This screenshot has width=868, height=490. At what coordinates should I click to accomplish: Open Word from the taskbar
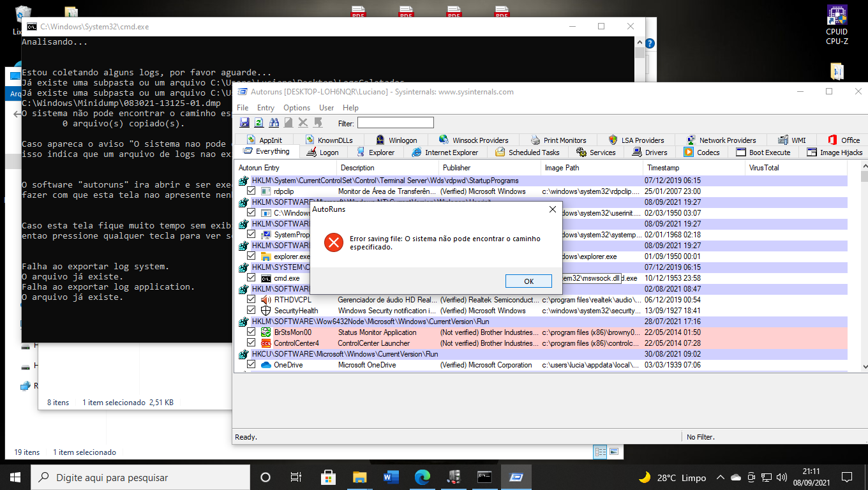391,477
